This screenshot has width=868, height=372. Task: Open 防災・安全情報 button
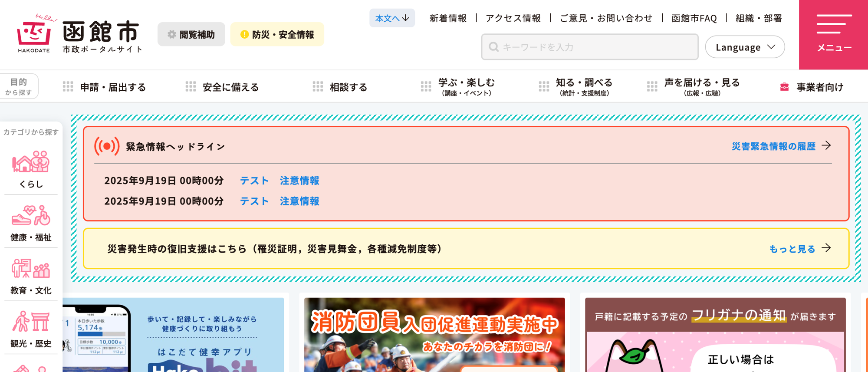(x=277, y=34)
